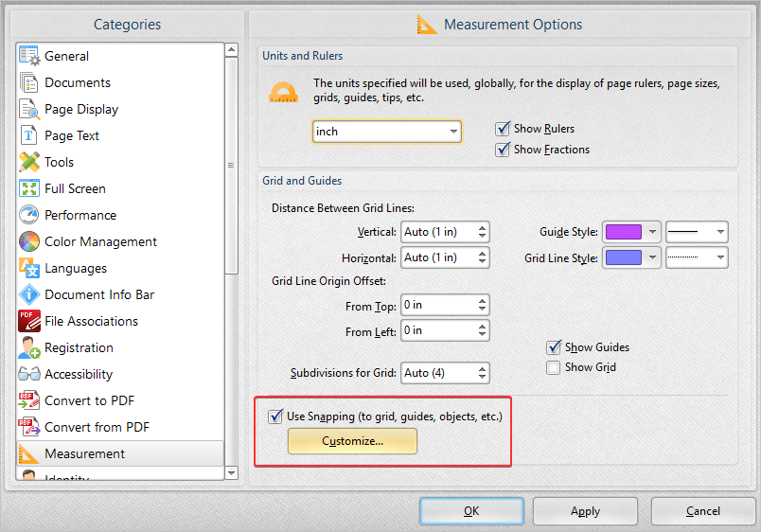Click the Documents category icon
Image resolution: width=761 pixels, height=532 pixels.
(29, 82)
